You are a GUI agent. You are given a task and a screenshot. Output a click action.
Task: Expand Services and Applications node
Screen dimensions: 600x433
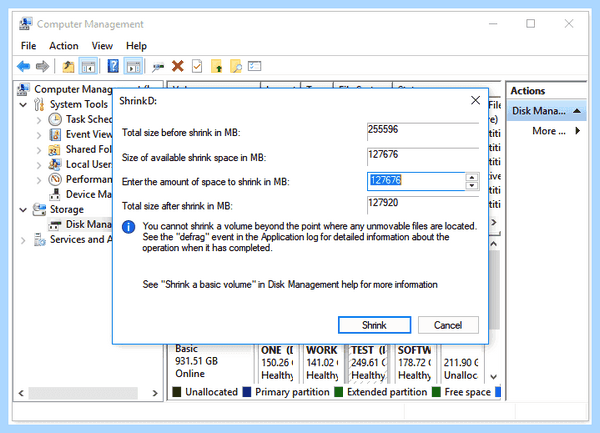pyautogui.click(x=23, y=240)
